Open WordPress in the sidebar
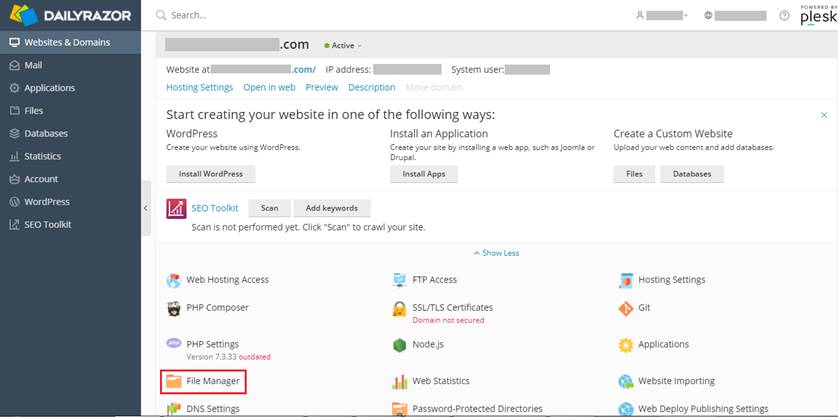Screen dimensions: 838x417 pos(71,202)
